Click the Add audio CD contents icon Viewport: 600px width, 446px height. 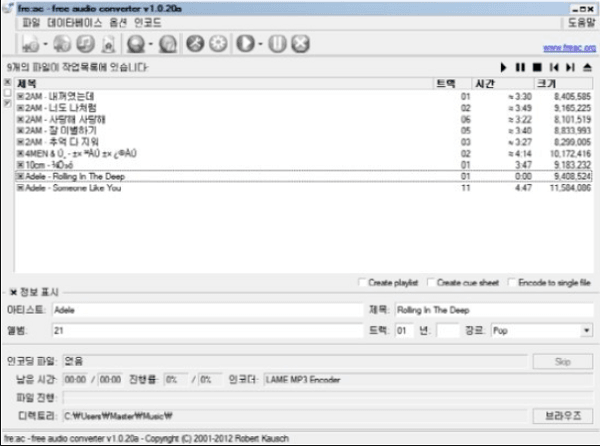[61, 44]
